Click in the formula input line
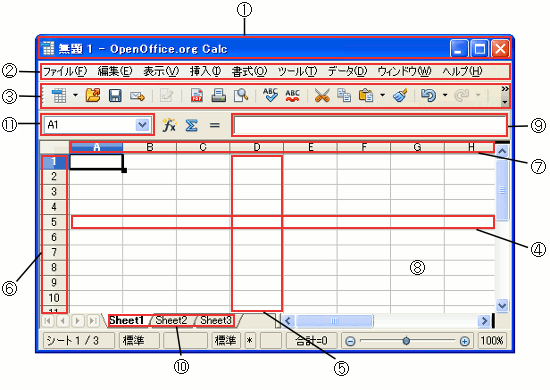The image size is (550, 390). coord(370,125)
